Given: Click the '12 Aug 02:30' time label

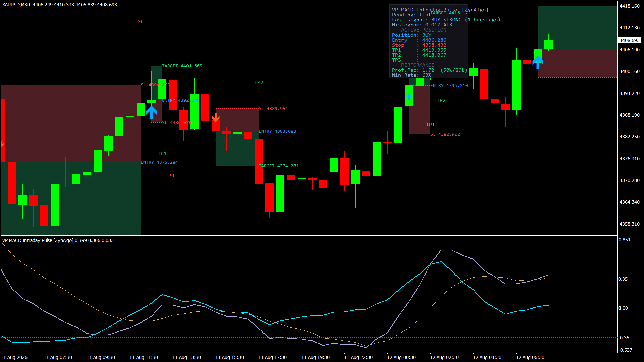Looking at the screenshot, I should [x=444, y=358].
